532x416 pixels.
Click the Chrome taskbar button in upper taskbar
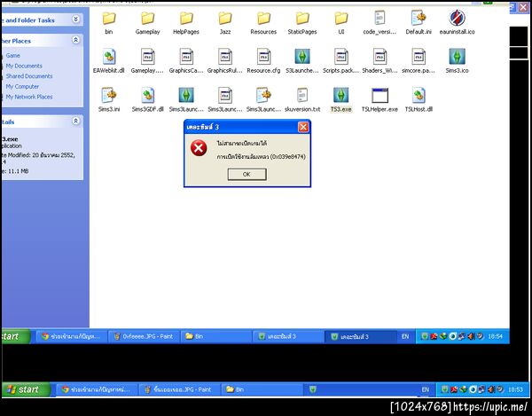[x=71, y=336]
